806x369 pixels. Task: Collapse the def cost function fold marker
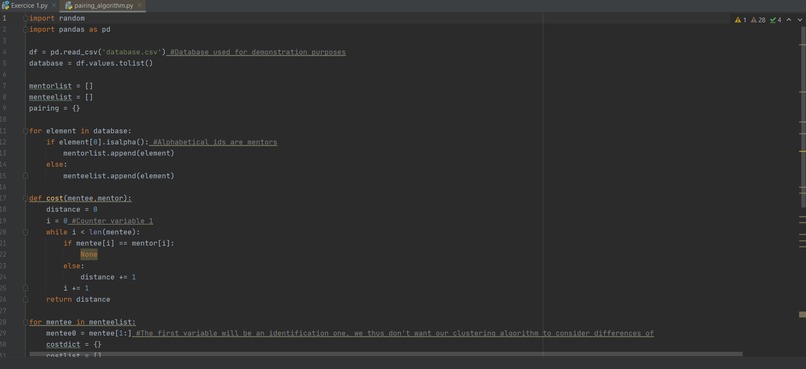coord(25,198)
